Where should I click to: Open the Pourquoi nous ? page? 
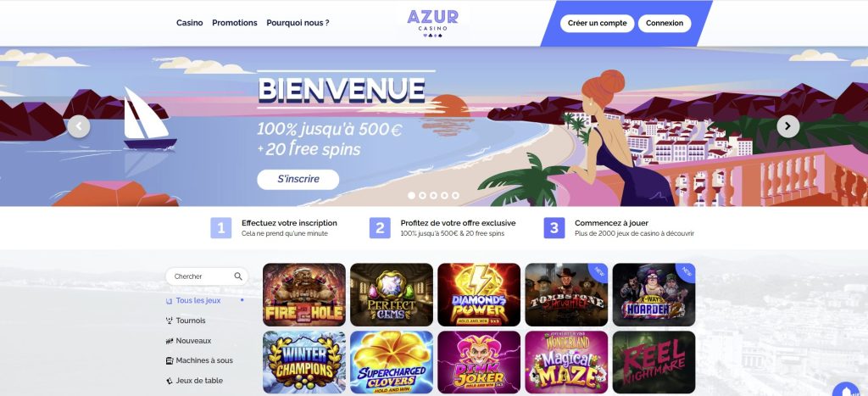tap(298, 23)
